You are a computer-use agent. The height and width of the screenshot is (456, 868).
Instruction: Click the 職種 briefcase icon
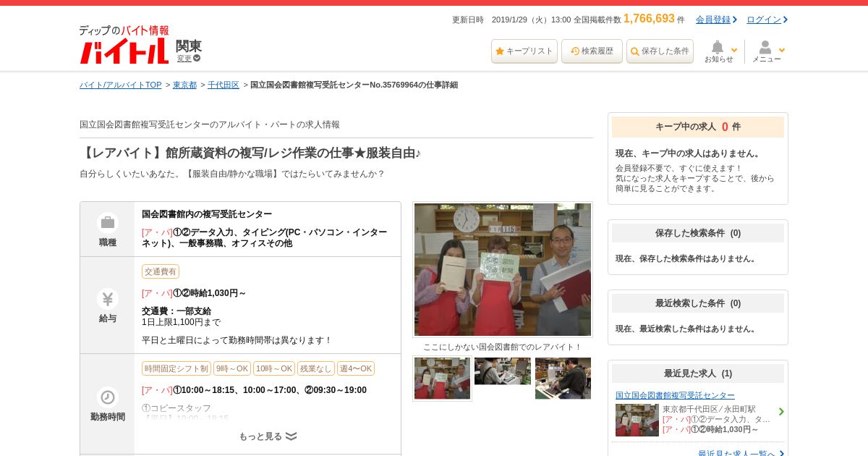[108, 222]
